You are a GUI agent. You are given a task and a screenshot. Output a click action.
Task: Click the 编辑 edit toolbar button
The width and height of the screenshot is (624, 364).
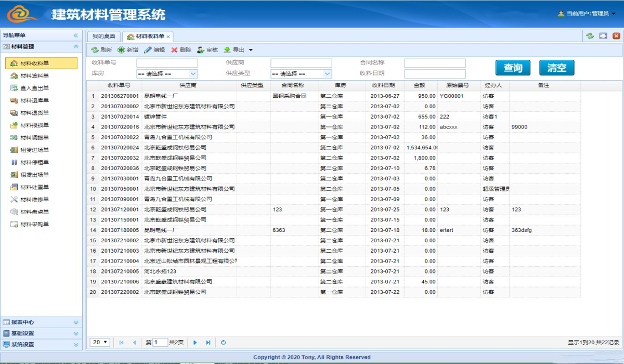click(x=154, y=50)
